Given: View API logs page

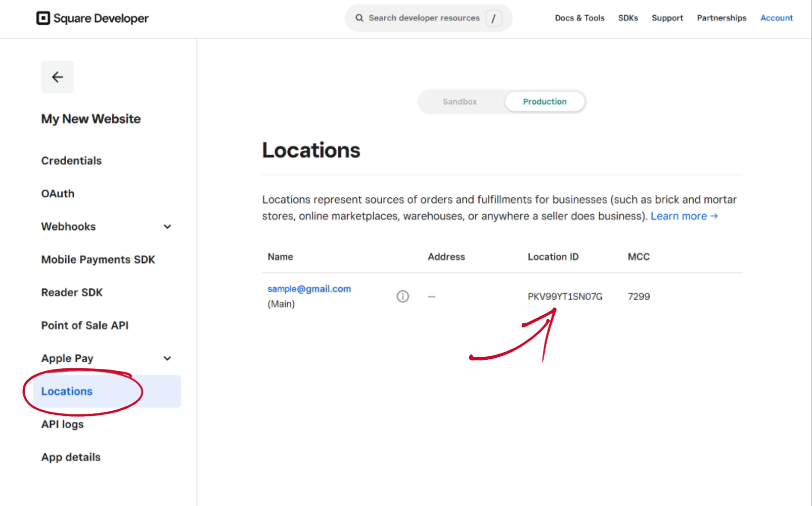Looking at the screenshot, I should (x=62, y=425).
